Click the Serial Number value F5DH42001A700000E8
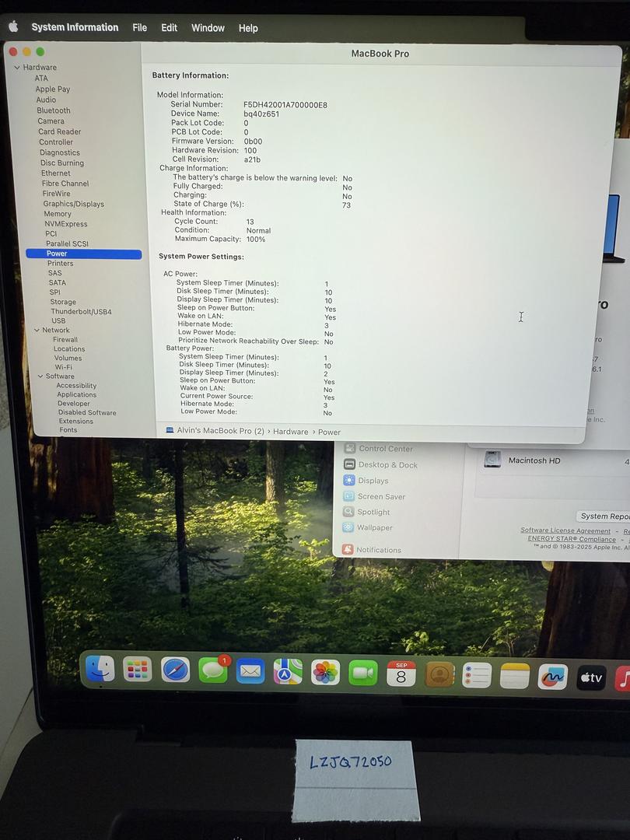630x840 pixels. tap(285, 105)
